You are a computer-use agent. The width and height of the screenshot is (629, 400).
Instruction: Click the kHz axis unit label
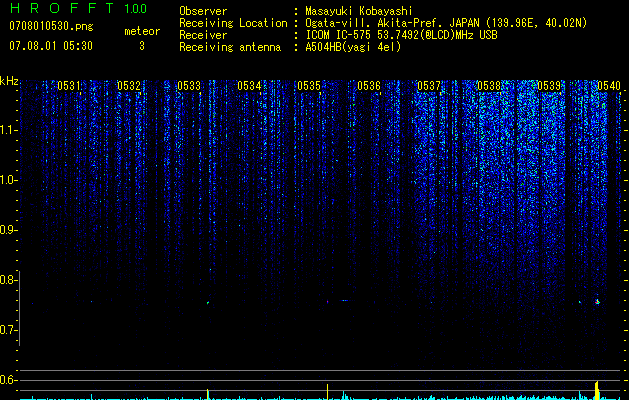click(9, 81)
